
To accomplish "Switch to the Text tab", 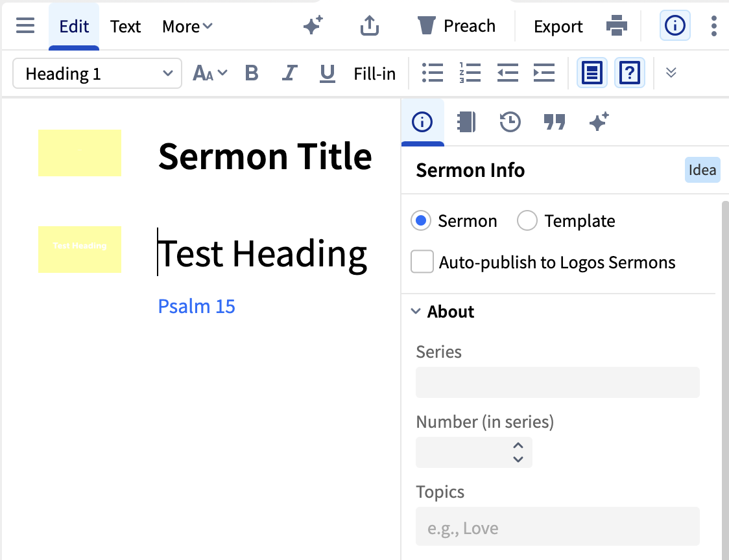I will (125, 27).
